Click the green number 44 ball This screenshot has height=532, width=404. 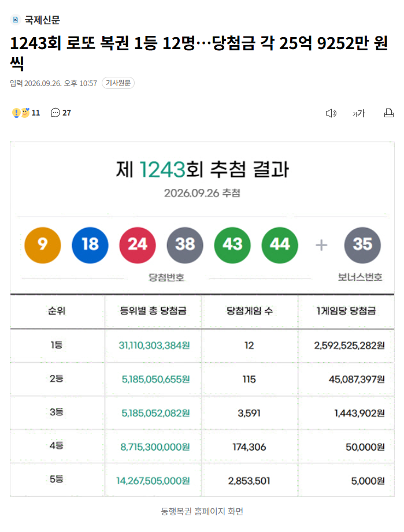(280, 245)
